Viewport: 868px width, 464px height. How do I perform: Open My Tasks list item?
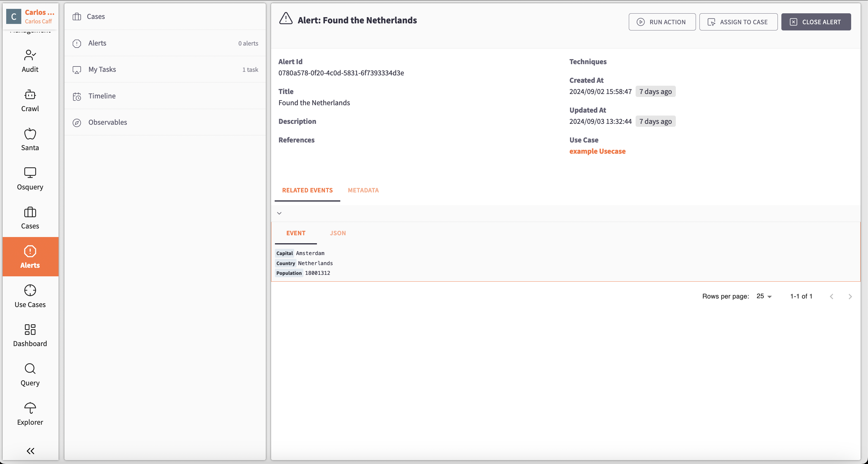pyautogui.click(x=165, y=69)
